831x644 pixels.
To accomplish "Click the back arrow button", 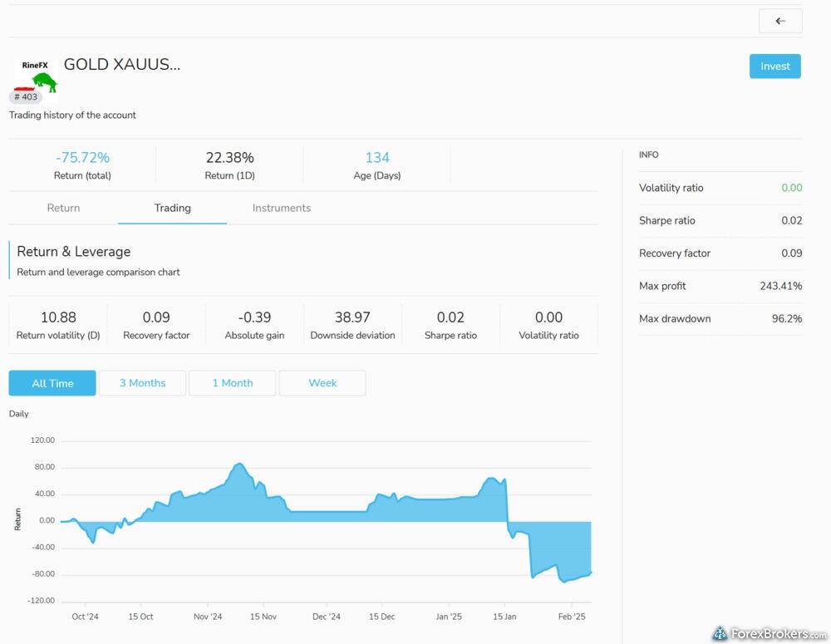I will click(780, 21).
